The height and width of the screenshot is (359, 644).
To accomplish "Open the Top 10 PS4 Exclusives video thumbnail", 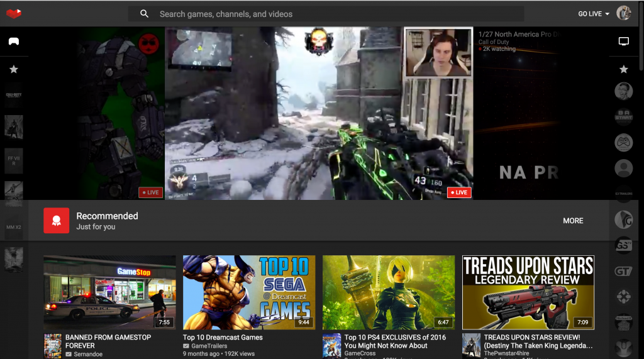I will click(x=389, y=292).
